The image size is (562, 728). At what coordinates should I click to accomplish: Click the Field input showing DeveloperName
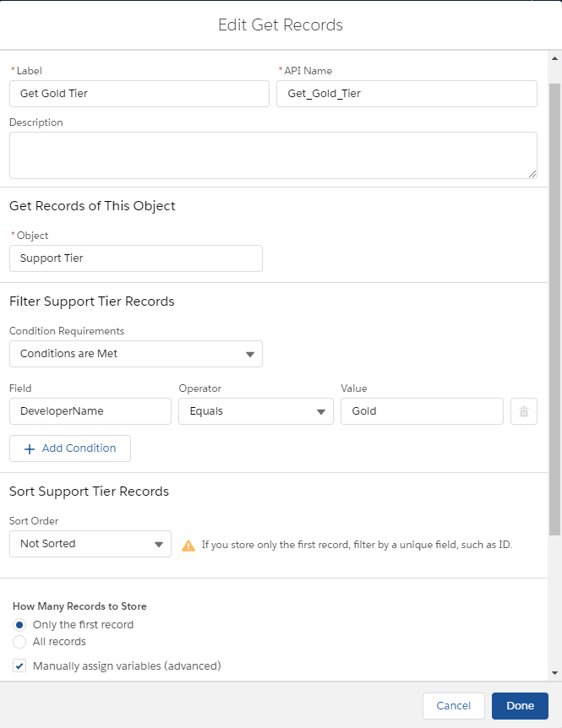pyautogui.click(x=90, y=411)
